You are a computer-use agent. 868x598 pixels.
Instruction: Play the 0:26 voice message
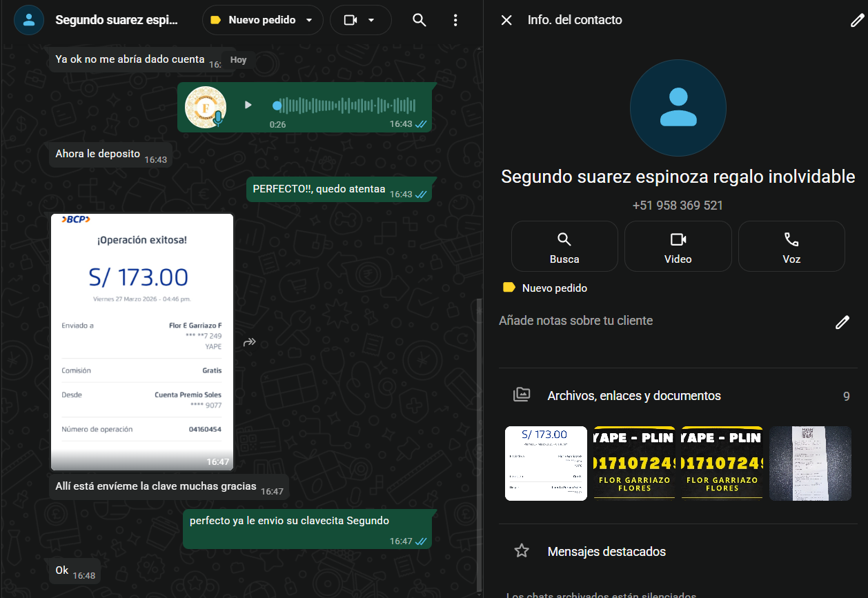pyautogui.click(x=248, y=105)
